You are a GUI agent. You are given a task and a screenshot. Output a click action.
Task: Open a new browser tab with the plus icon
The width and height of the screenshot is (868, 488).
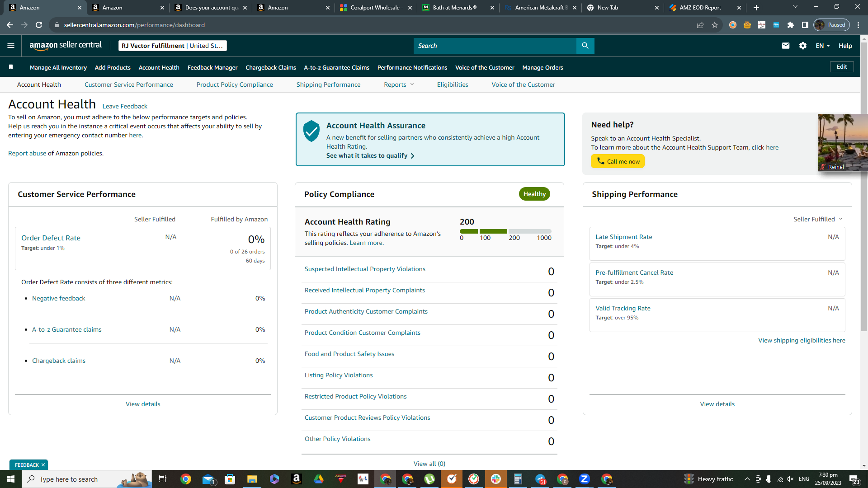point(756,8)
